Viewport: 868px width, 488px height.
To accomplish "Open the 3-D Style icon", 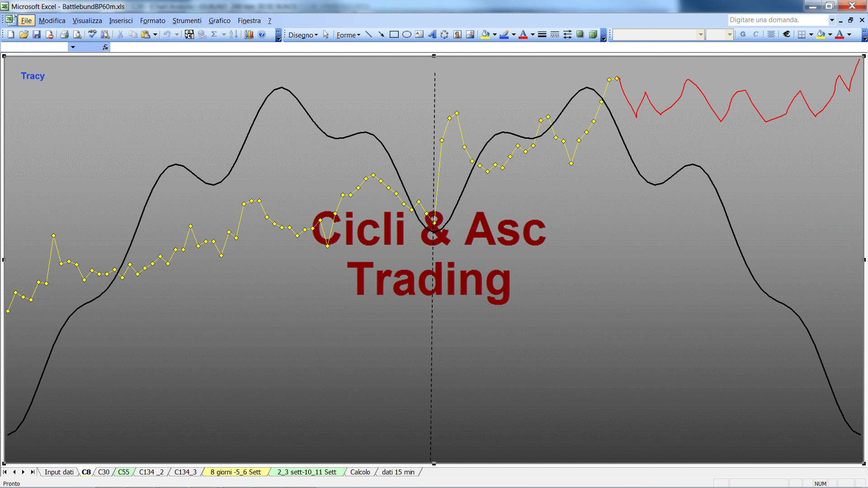I will point(593,34).
